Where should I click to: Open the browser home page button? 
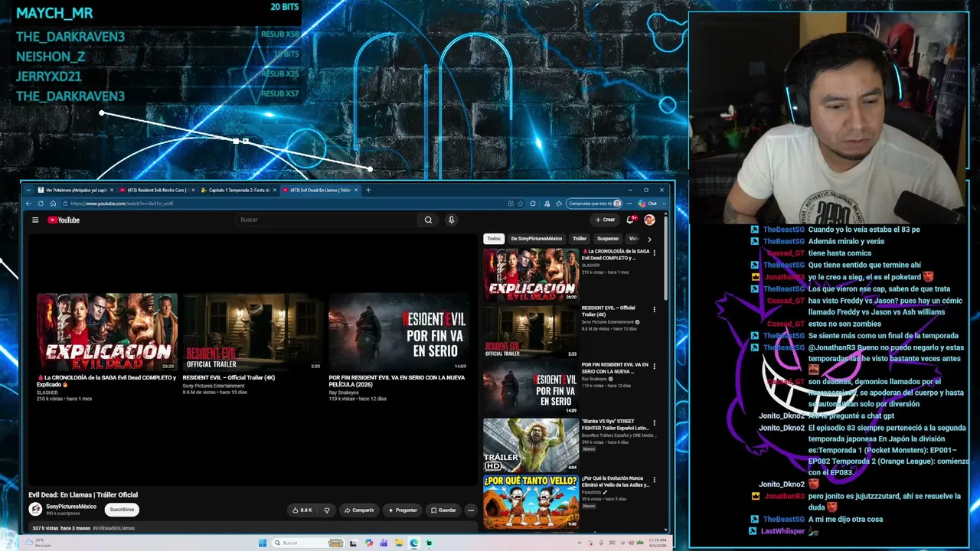click(53, 204)
